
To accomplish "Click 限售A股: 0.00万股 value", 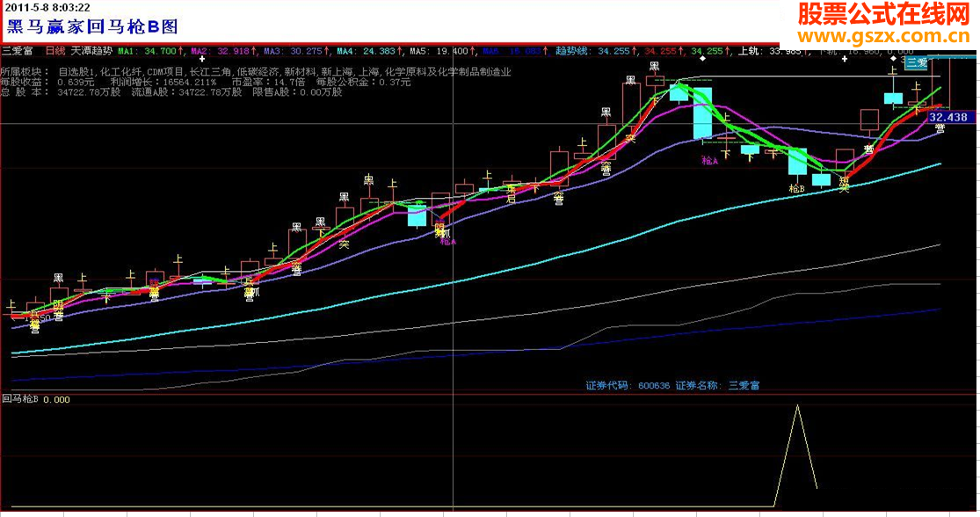I will pos(297,92).
